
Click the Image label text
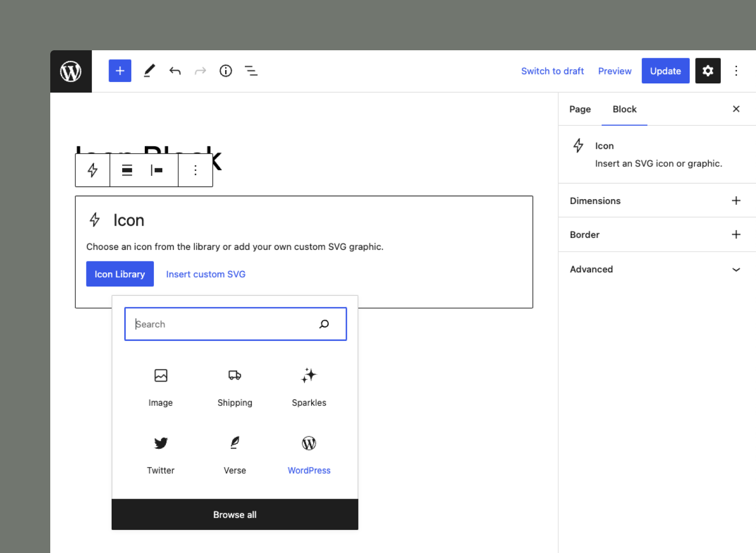click(x=161, y=403)
